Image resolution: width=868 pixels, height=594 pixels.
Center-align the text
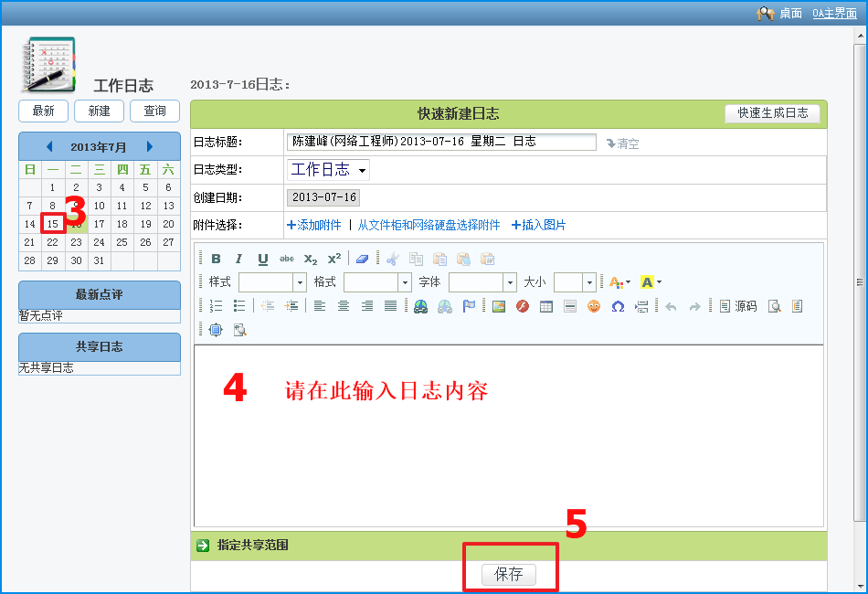tap(344, 306)
